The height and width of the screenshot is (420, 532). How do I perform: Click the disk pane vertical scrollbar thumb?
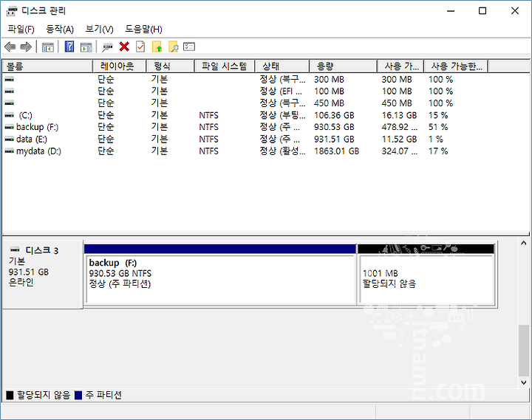[x=524, y=351]
